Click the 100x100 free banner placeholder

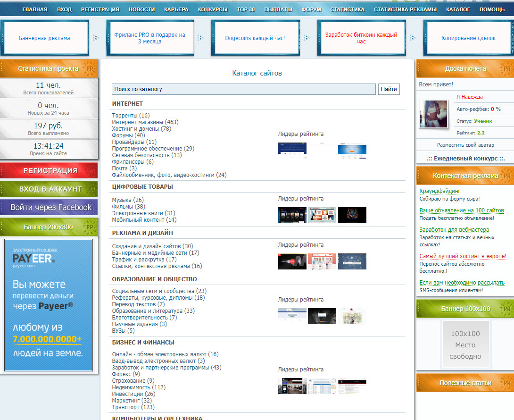465,344
